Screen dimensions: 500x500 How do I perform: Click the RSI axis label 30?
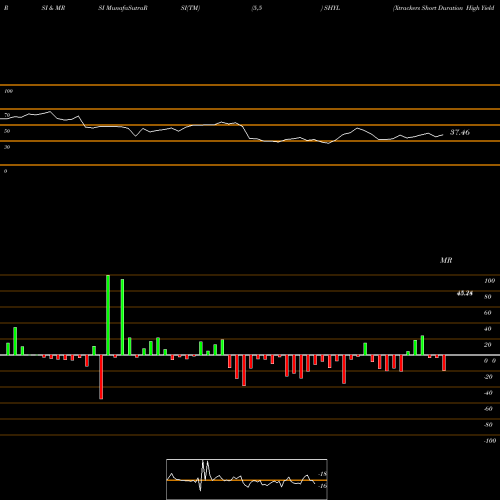[x=7, y=147]
